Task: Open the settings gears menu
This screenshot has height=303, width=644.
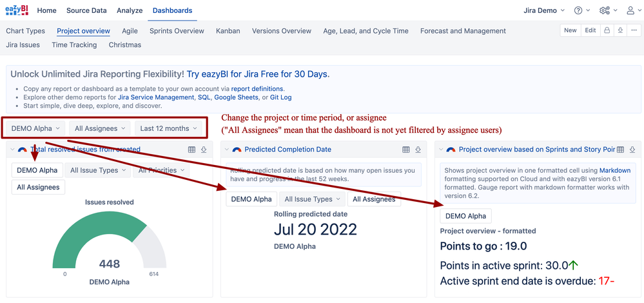Action: pyautogui.click(x=609, y=11)
